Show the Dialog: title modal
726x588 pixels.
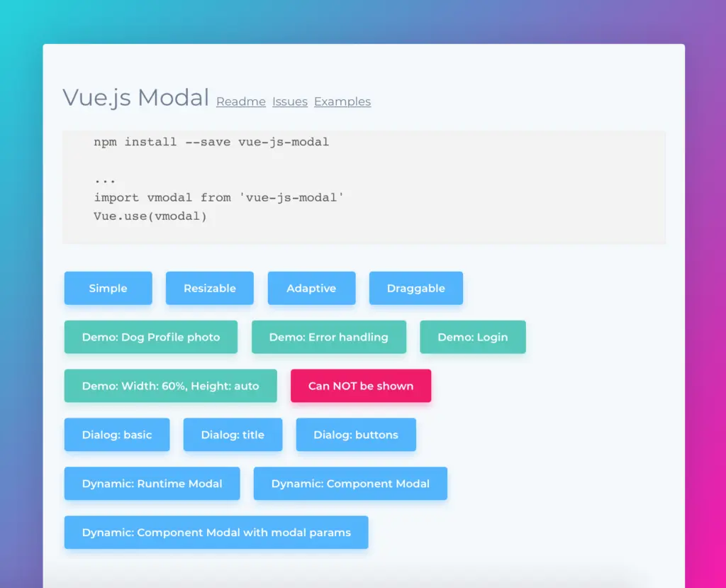click(x=233, y=435)
